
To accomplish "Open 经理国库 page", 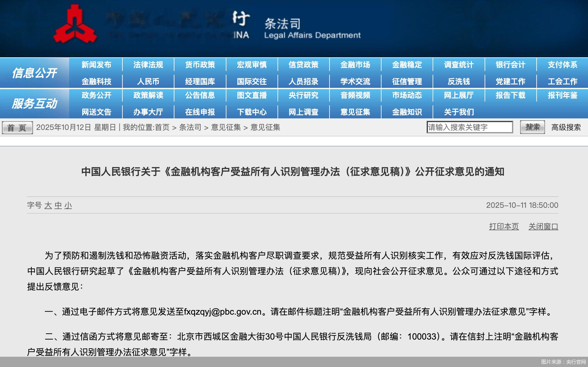I will click(x=200, y=82).
